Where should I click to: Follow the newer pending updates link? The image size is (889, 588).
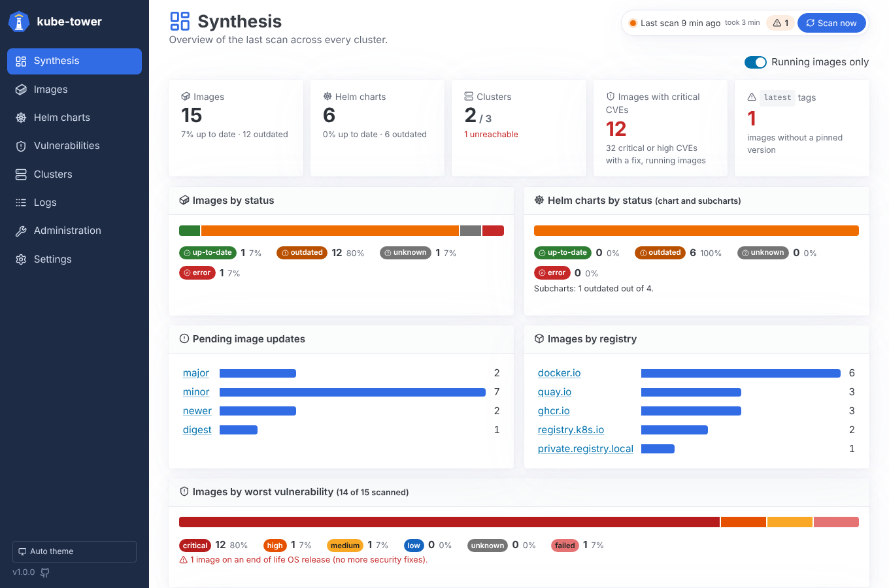coord(197,411)
